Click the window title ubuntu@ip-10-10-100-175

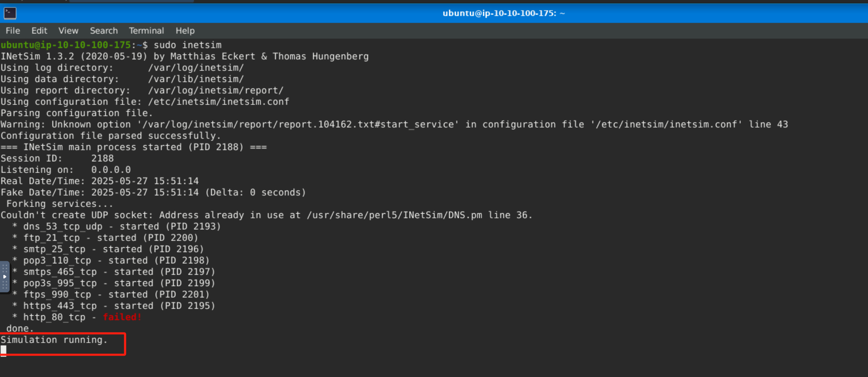click(x=503, y=13)
